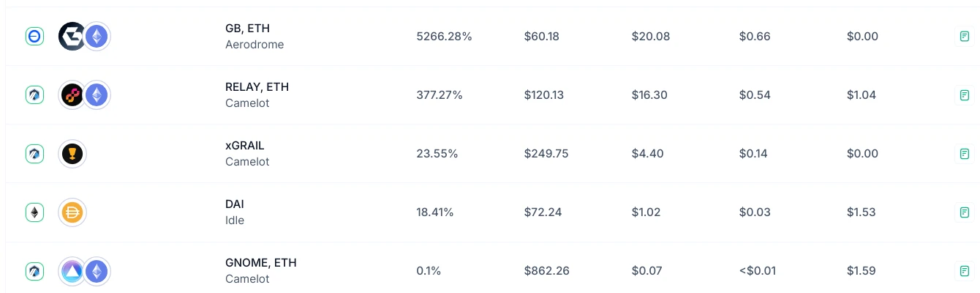Open the details icon for GNOME, ETH row
Viewport: 980px width, 293px height.
tap(964, 270)
